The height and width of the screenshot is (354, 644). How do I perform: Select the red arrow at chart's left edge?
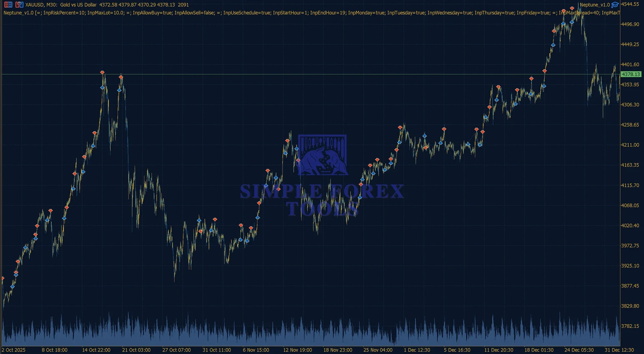click(x=3, y=278)
